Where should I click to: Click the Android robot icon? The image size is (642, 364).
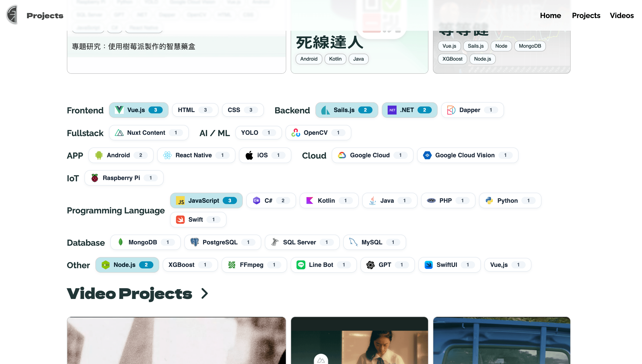(x=99, y=155)
